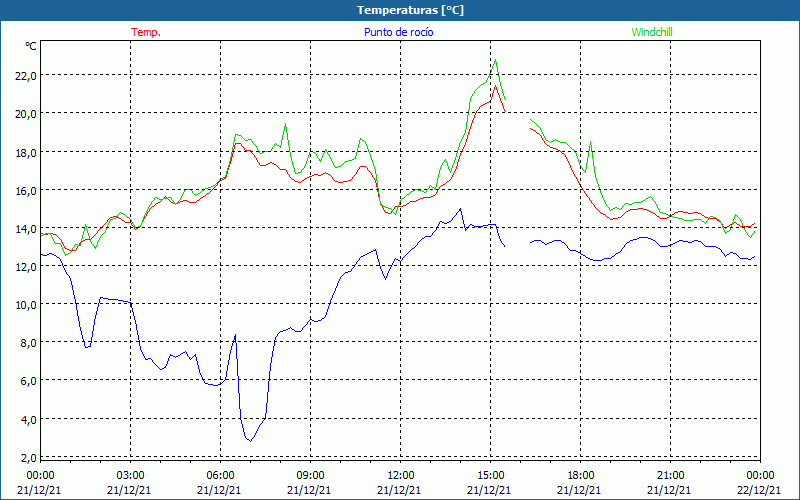Image resolution: width=800 pixels, height=500 pixels.
Task: Click the 16,0 y-axis label
Action: [24, 190]
